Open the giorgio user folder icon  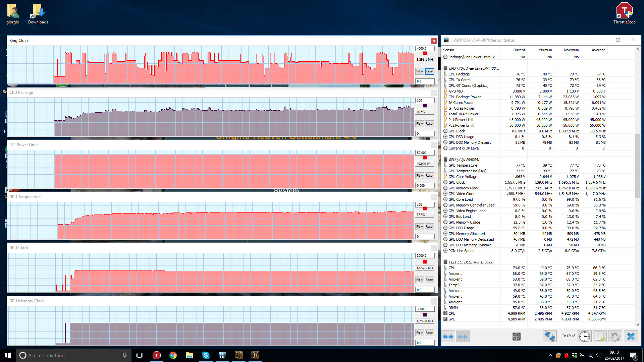[x=13, y=14]
